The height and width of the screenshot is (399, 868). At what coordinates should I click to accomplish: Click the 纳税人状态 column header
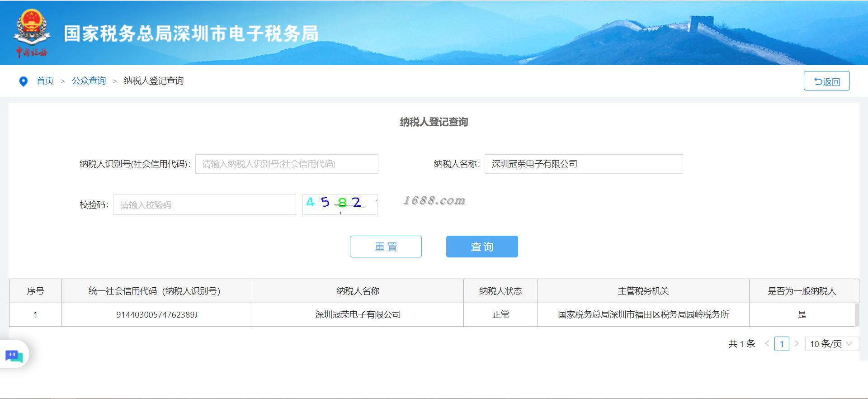[500, 291]
